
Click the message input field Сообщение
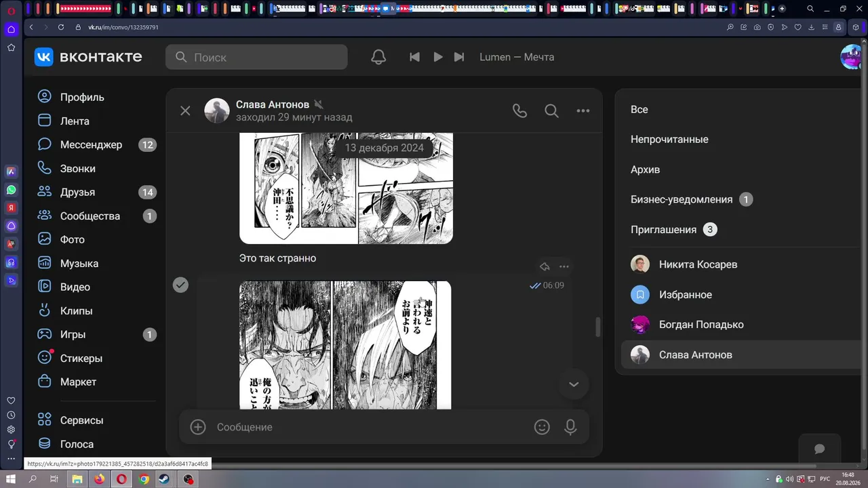[x=370, y=427]
